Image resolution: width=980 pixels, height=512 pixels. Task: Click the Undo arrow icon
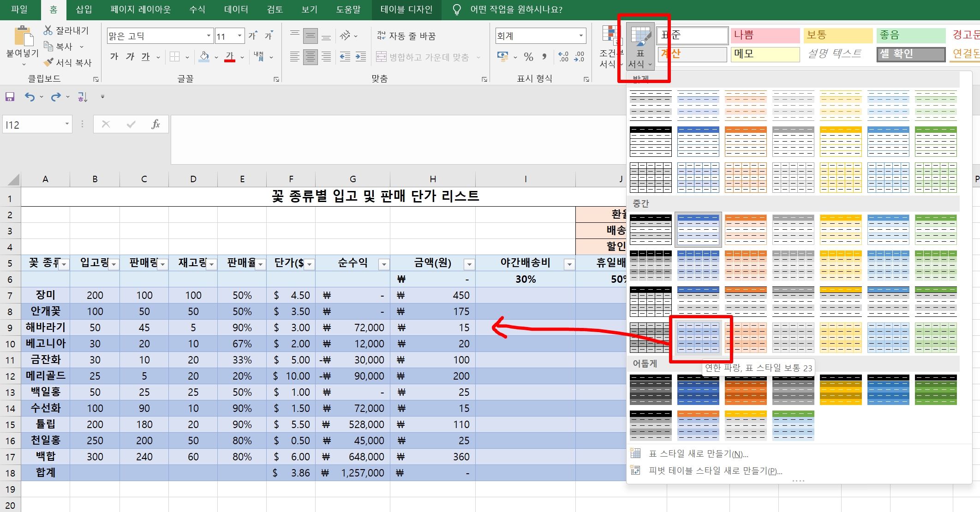[30, 97]
